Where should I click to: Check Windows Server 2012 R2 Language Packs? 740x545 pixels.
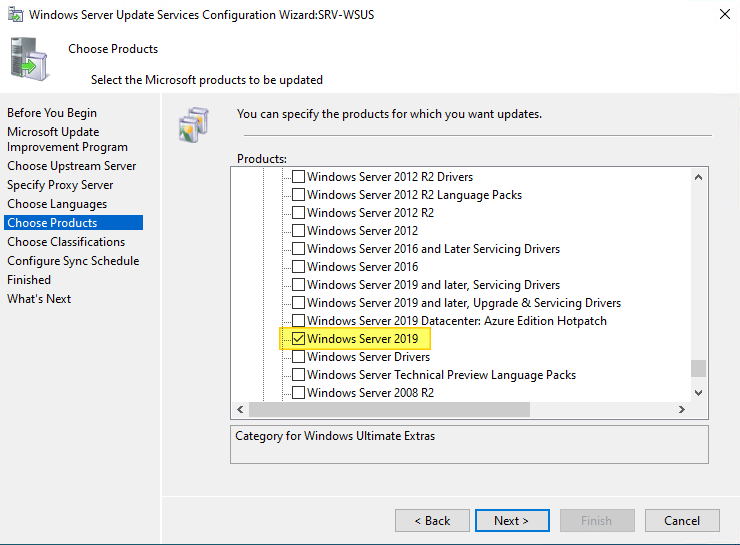click(298, 194)
